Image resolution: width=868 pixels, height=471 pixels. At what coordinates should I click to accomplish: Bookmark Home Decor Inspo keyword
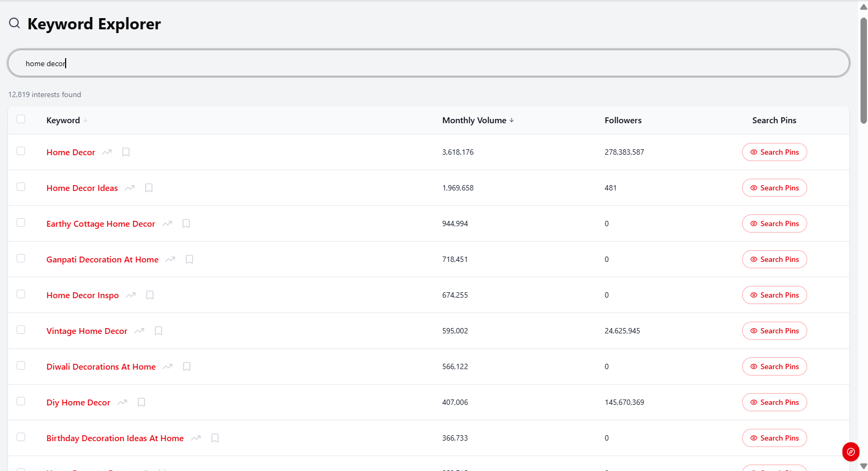click(150, 295)
